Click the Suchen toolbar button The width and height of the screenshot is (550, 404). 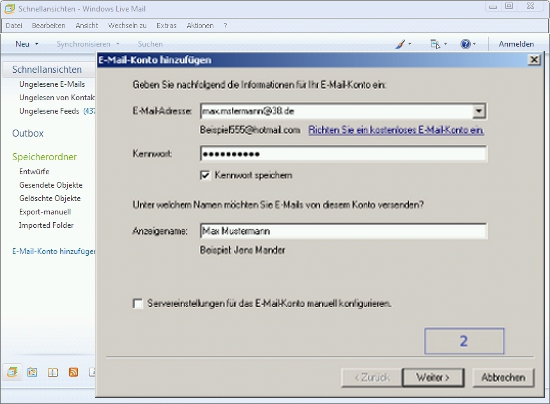(150, 44)
